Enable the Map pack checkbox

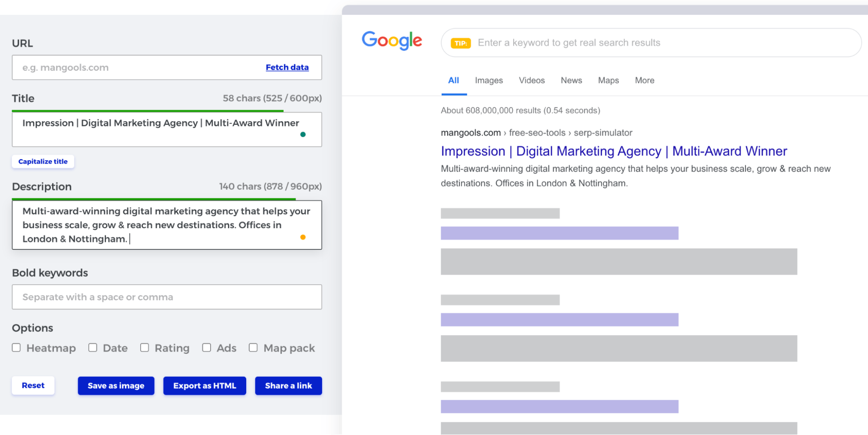253,347
